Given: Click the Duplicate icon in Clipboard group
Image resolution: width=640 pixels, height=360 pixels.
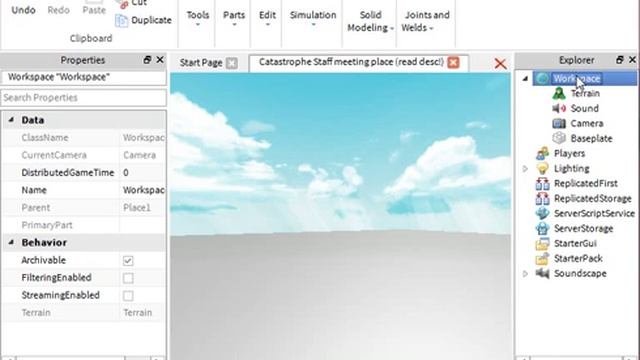Looking at the screenshot, I should click(x=121, y=20).
